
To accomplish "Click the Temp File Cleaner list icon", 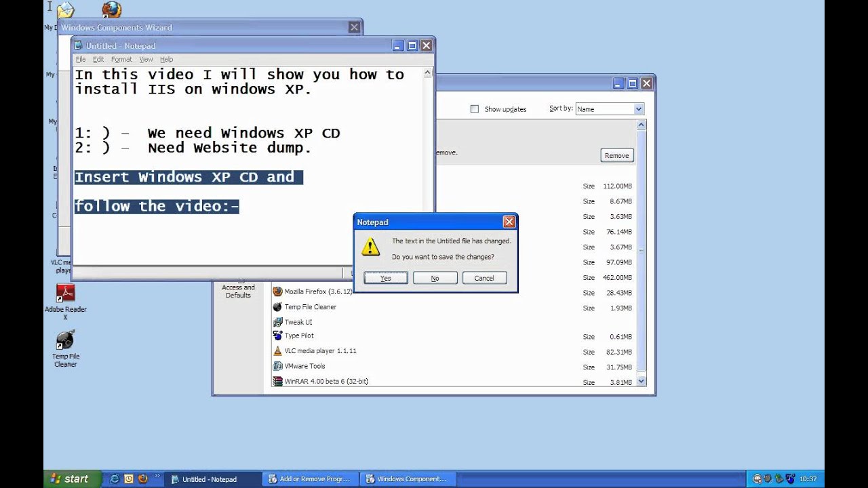I will pos(277,306).
